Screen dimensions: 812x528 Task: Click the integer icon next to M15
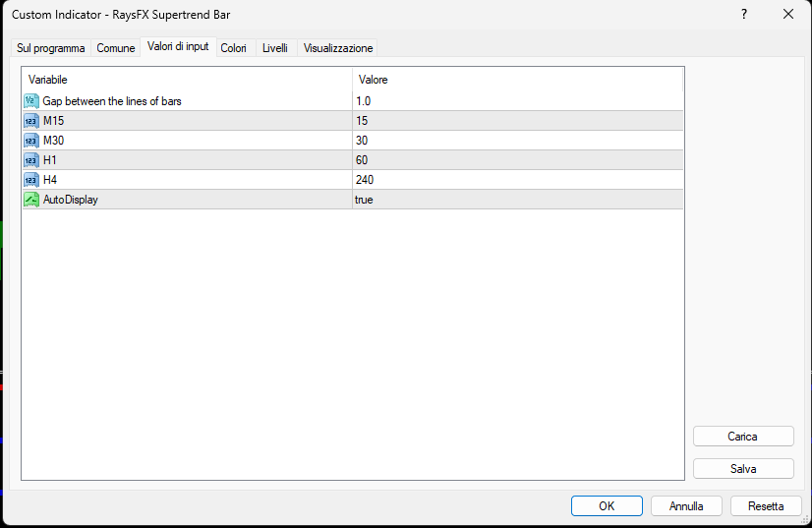coord(31,121)
